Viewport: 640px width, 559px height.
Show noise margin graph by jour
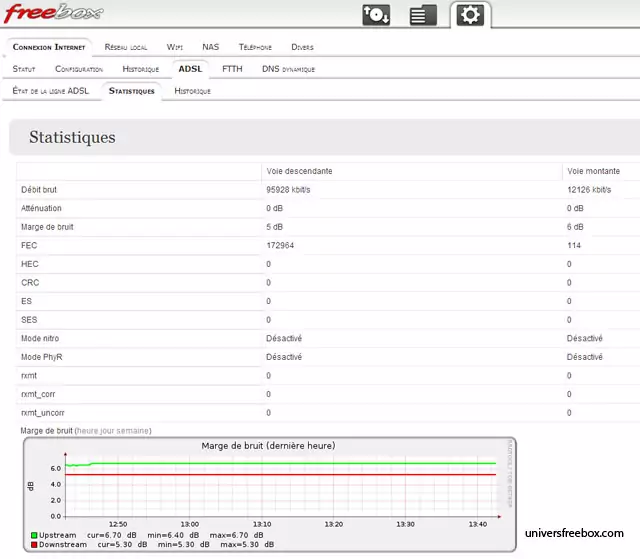106,430
